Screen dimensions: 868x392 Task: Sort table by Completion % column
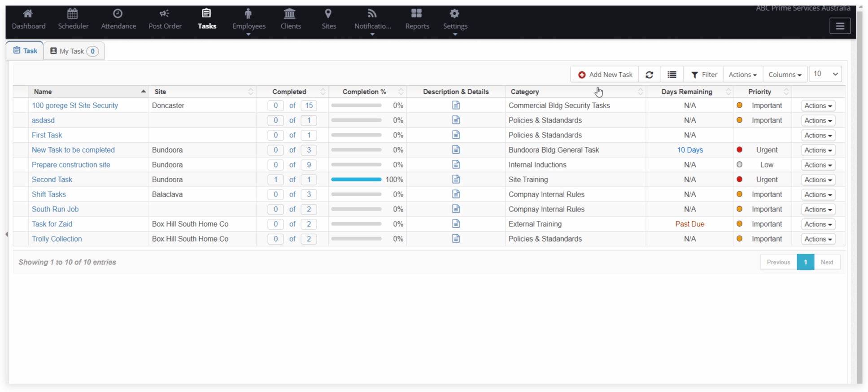tap(367, 92)
